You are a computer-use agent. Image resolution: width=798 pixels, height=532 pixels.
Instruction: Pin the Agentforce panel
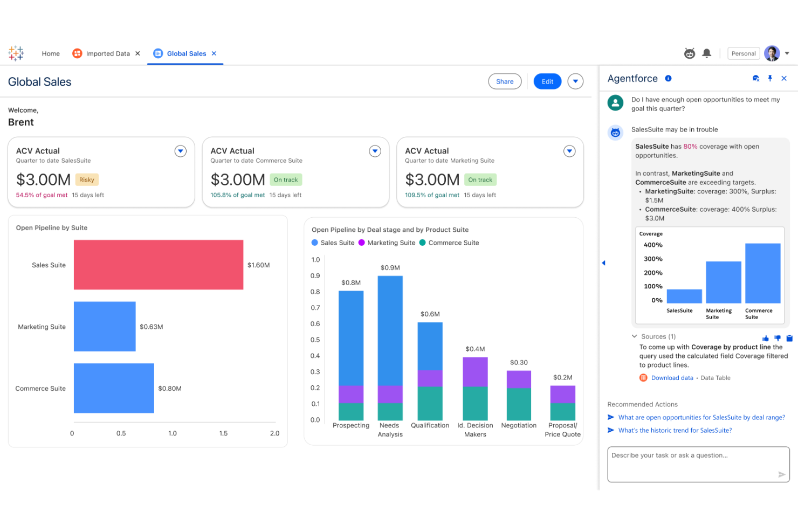[770, 78]
